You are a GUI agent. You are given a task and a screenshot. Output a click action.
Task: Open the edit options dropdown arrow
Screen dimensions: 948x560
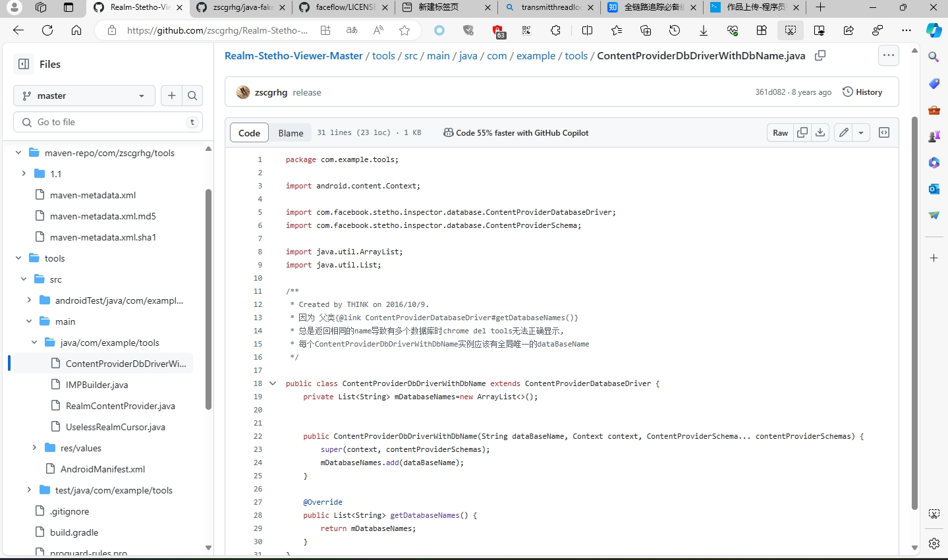tap(861, 132)
